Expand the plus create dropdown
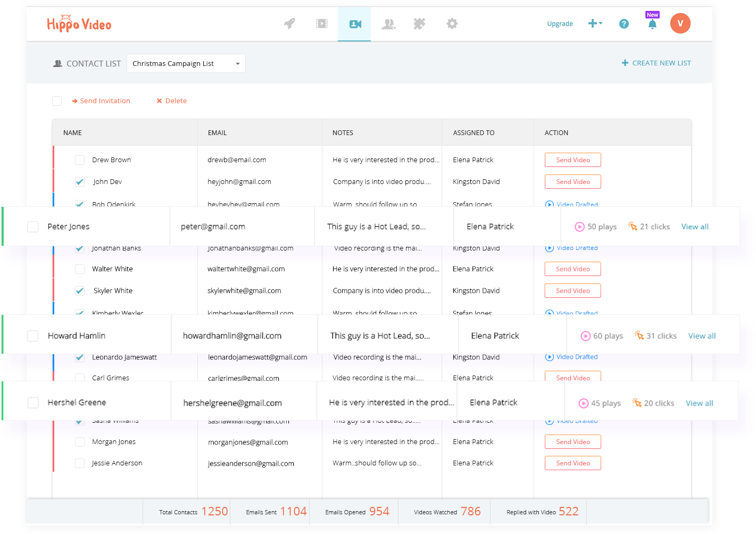The width and height of the screenshot is (756, 534). (x=595, y=23)
